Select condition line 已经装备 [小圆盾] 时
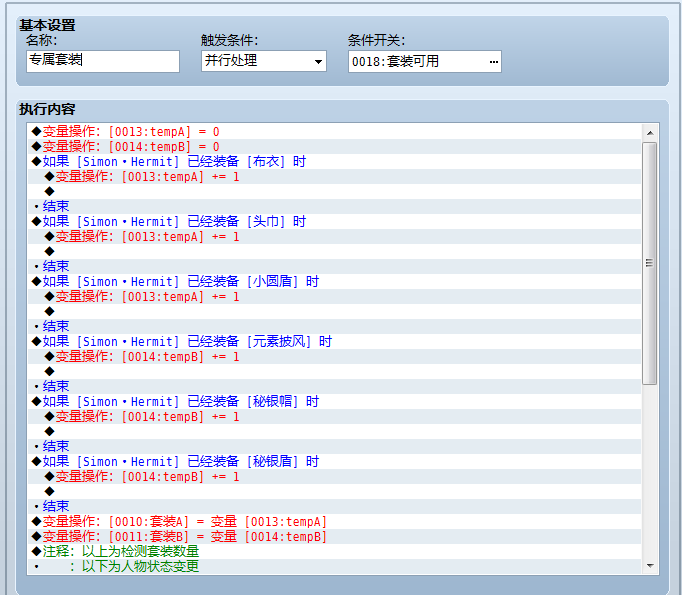The image size is (682, 595). click(334, 281)
